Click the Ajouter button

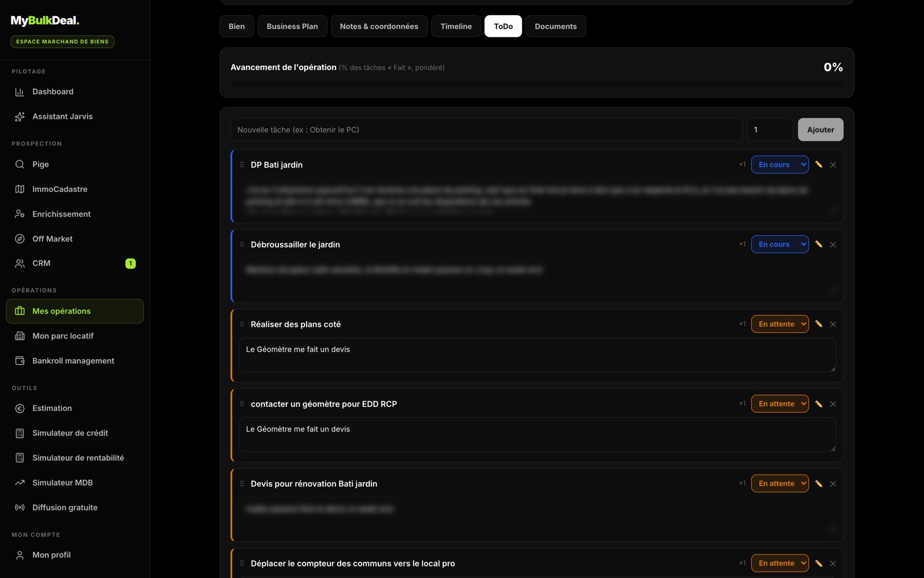pyautogui.click(x=821, y=130)
